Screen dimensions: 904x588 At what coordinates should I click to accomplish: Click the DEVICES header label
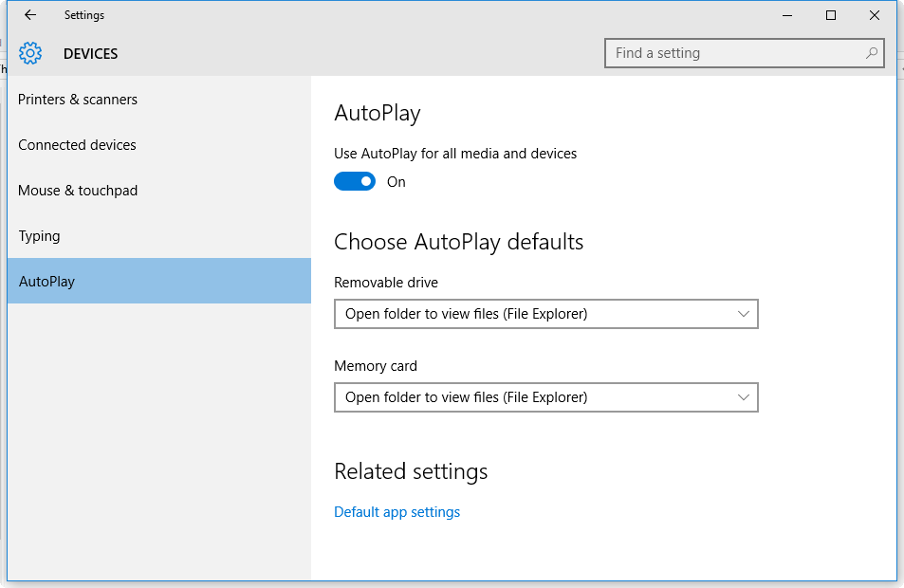(91, 54)
